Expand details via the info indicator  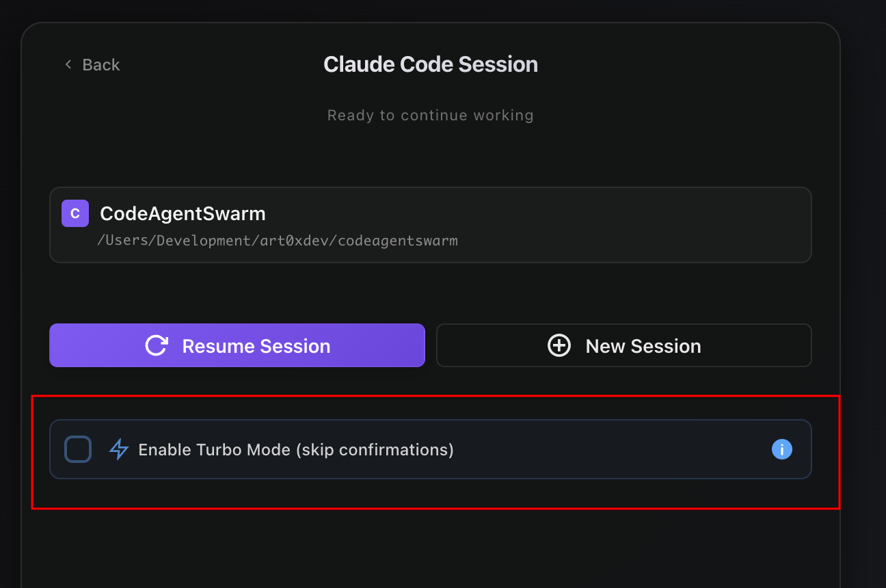coord(781,449)
